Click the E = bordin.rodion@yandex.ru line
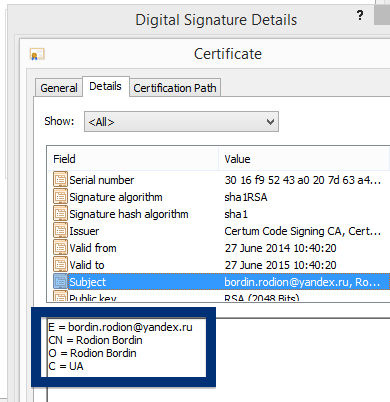Image resolution: width=390 pixels, height=402 pixels. 120,327
